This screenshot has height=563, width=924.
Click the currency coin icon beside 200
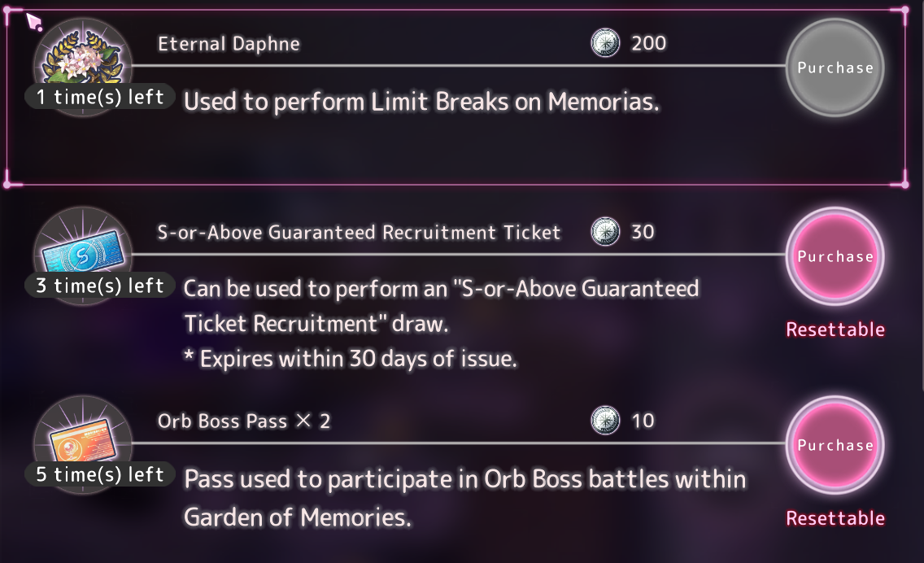click(605, 43)
